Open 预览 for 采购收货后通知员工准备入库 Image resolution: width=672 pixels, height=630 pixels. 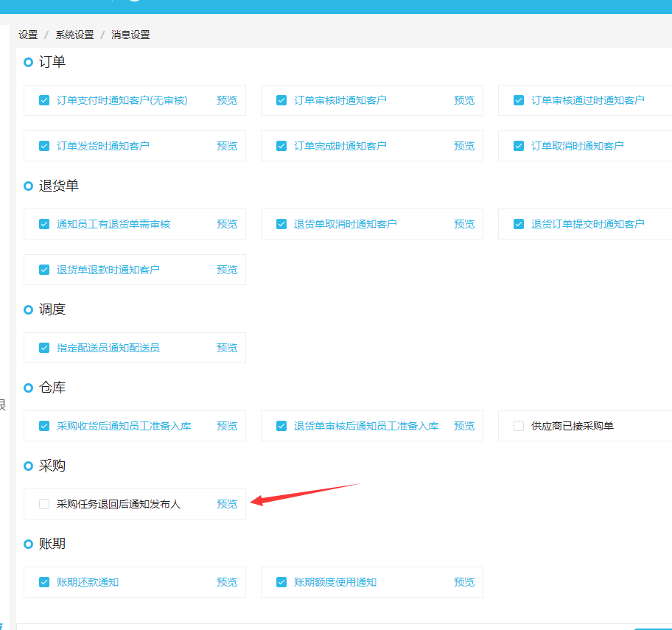[227, 426]
